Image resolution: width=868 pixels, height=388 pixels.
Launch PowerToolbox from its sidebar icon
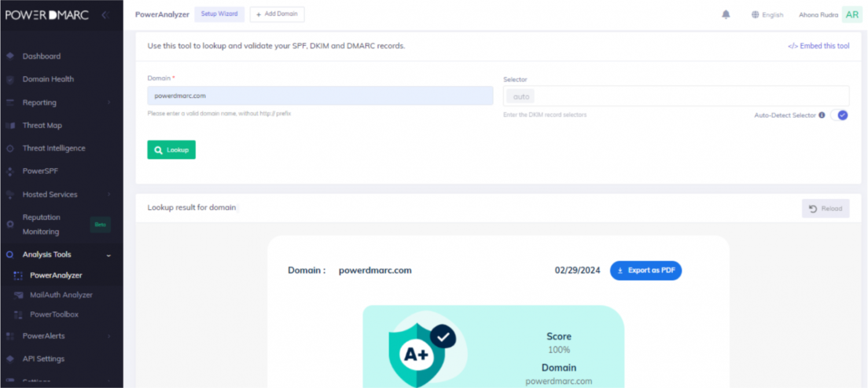[19, 314]
